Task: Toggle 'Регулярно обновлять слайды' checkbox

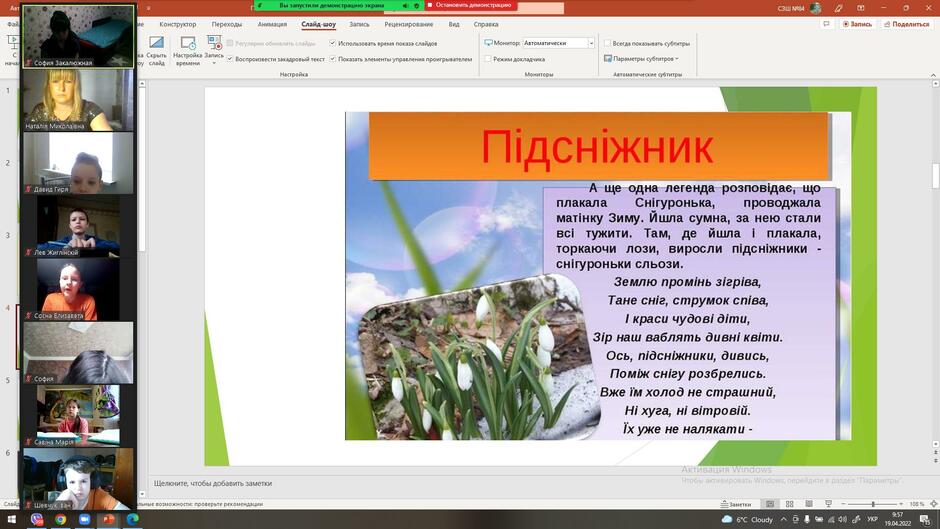Action: [230, 43]
